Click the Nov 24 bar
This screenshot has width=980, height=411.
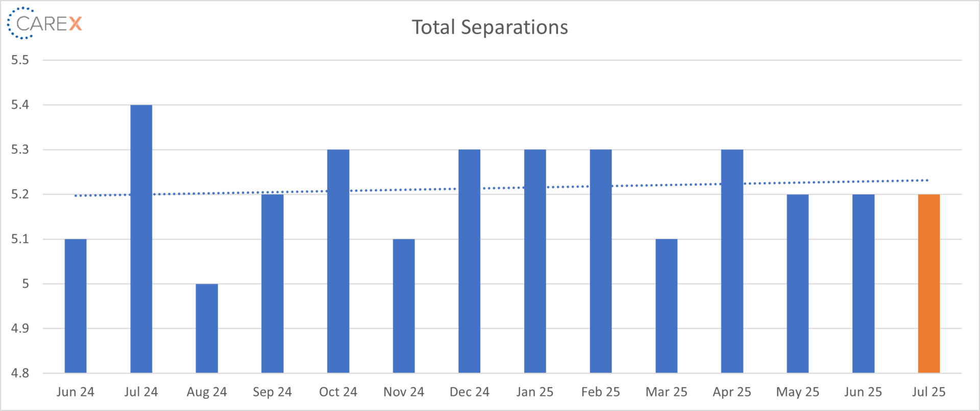[404, 306]
